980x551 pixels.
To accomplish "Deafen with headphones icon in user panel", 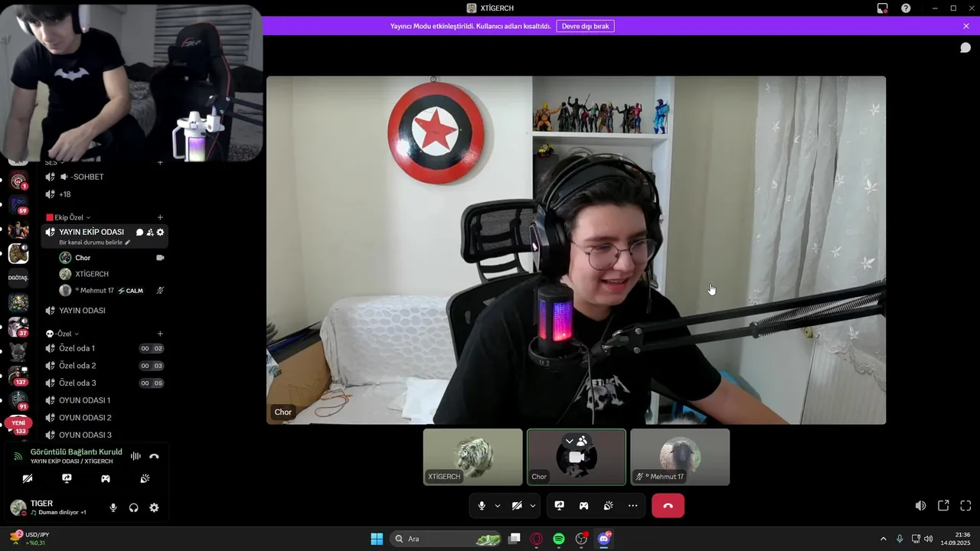I will click(x=134, y=507).
